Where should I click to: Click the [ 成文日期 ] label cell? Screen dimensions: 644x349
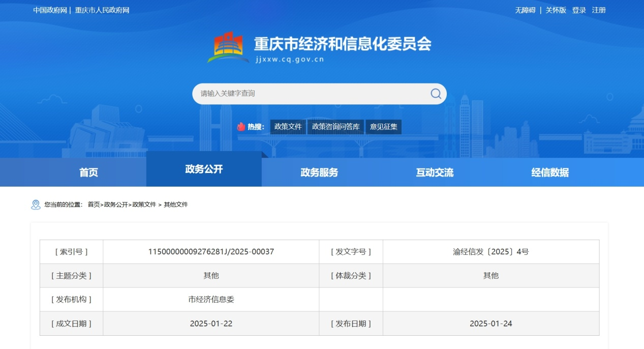click(72, 324)
